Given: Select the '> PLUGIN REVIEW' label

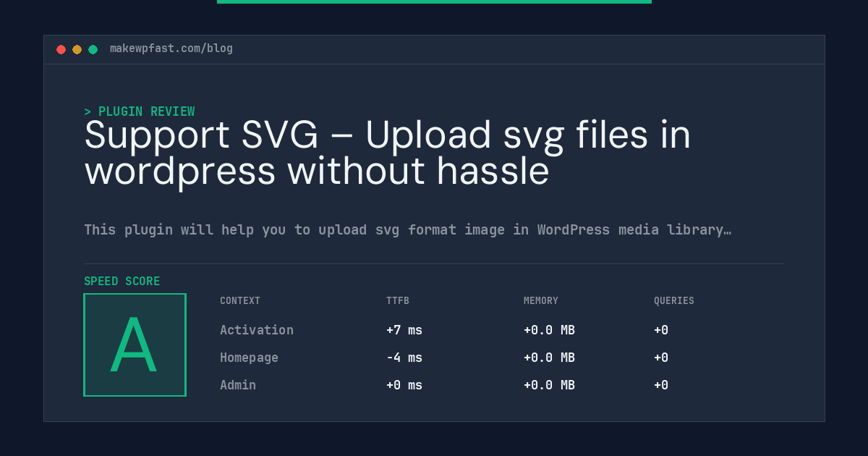Looking at the screenshot, I should coord(140,111).
